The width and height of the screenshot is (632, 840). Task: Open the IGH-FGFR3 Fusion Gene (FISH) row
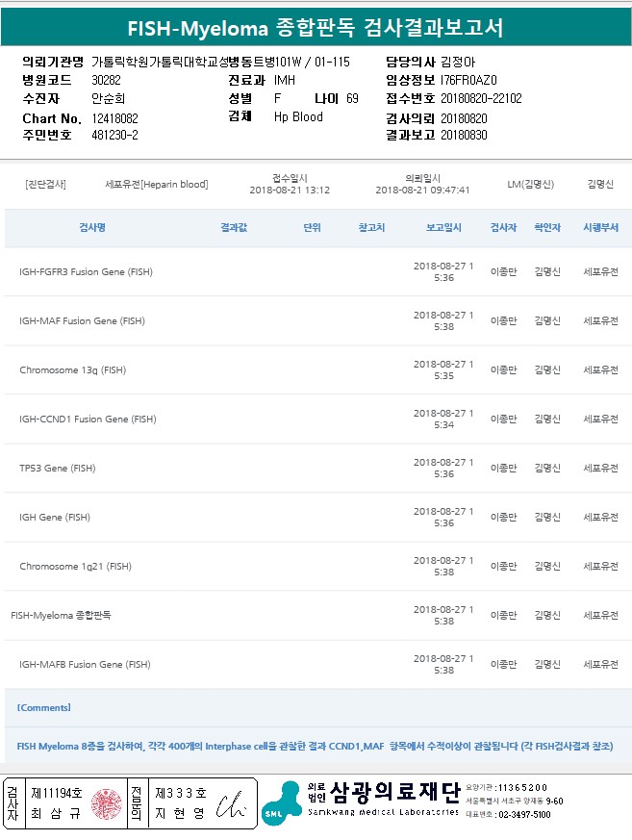(x=86, y=272)
